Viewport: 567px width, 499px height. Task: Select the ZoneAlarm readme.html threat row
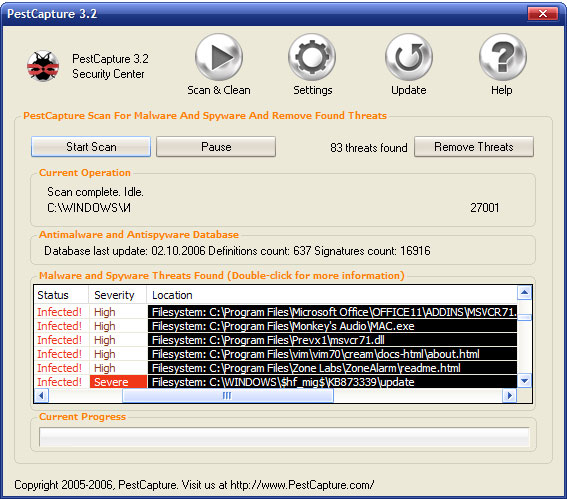click(x=277, y=368)
